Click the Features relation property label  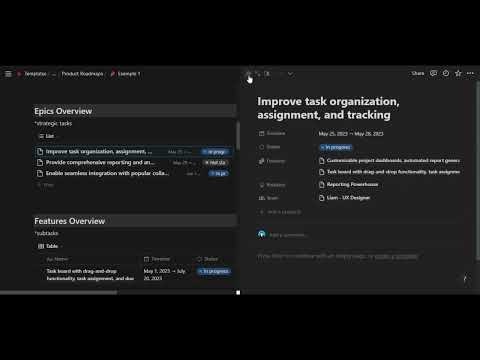tap(272, 161)
